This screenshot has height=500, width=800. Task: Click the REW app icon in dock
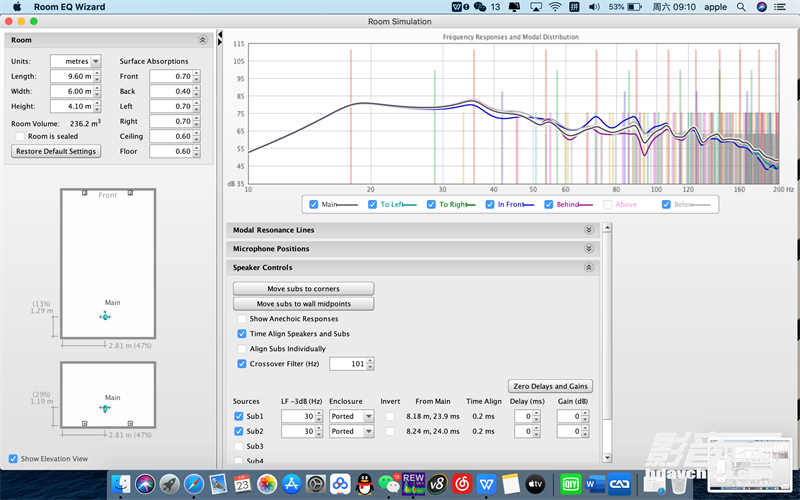point(413,484)
